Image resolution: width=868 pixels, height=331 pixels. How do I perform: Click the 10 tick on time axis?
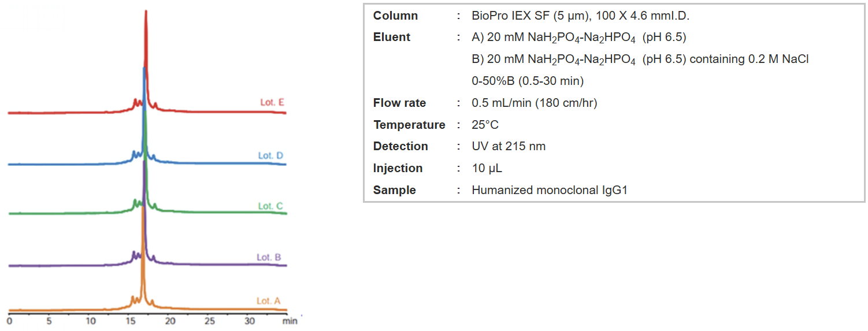tap(90, 321)
